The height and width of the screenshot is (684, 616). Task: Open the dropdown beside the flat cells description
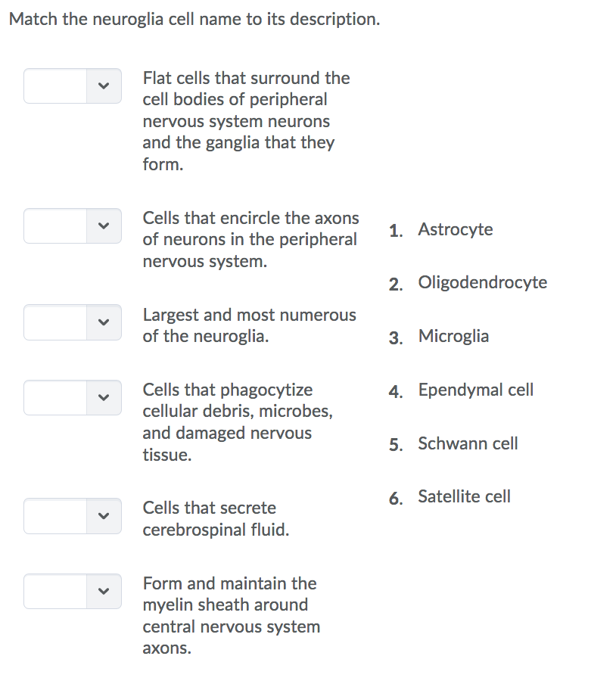(72, 85)
